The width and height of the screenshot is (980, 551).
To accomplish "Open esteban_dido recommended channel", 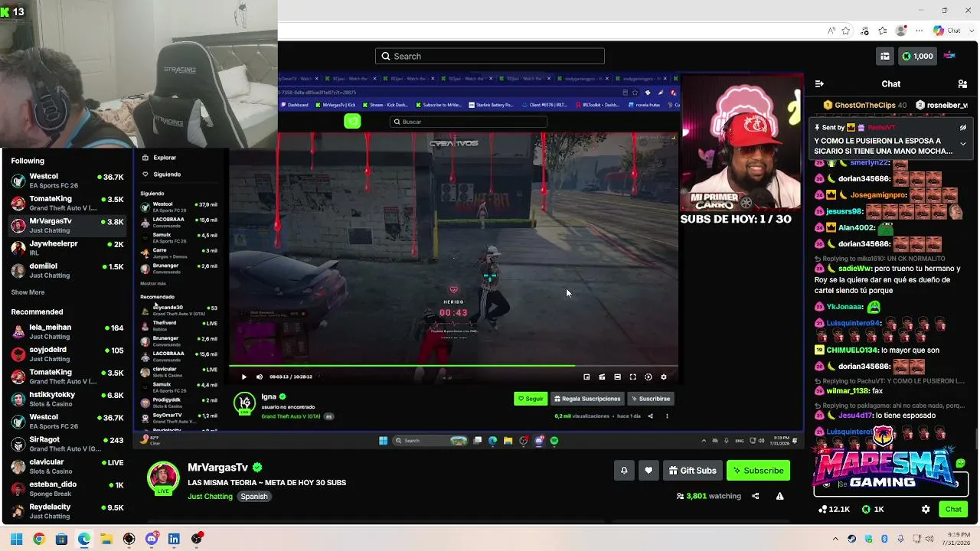I will pos(67,488).
